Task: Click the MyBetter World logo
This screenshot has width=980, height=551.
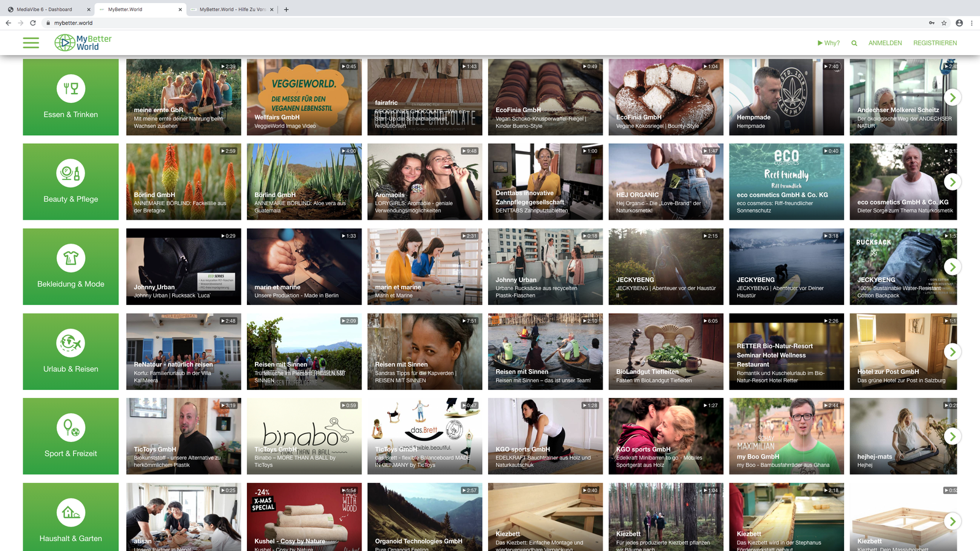Action: coord(83,42)
